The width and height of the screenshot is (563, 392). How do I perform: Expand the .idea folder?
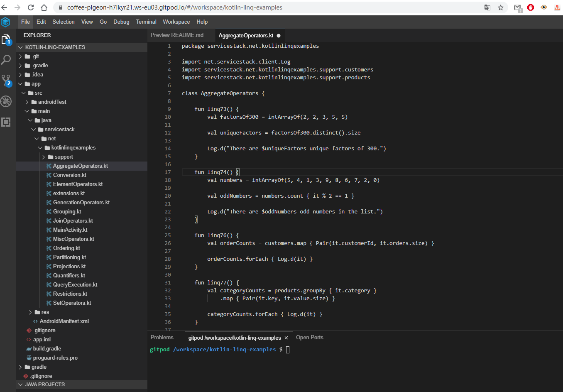pos(20,75)
